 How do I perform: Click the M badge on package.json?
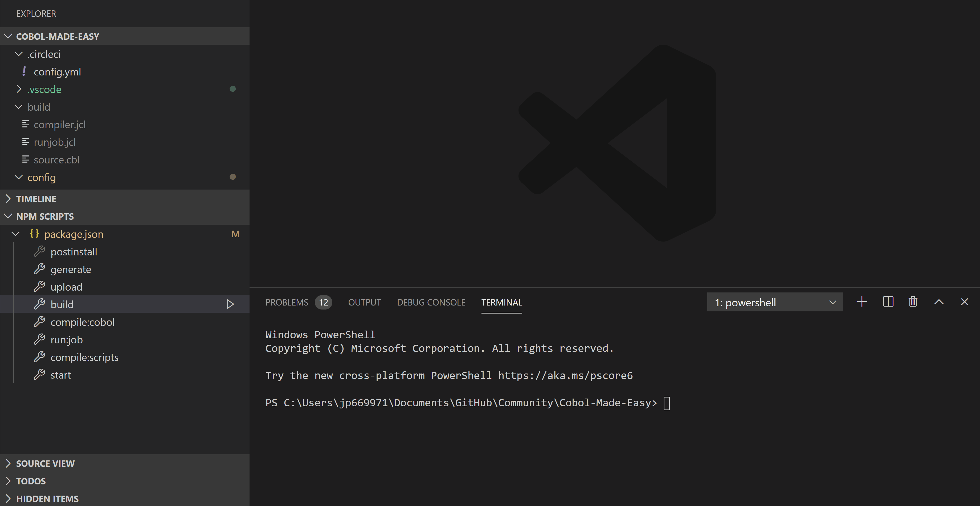click(x=235, y=234)
